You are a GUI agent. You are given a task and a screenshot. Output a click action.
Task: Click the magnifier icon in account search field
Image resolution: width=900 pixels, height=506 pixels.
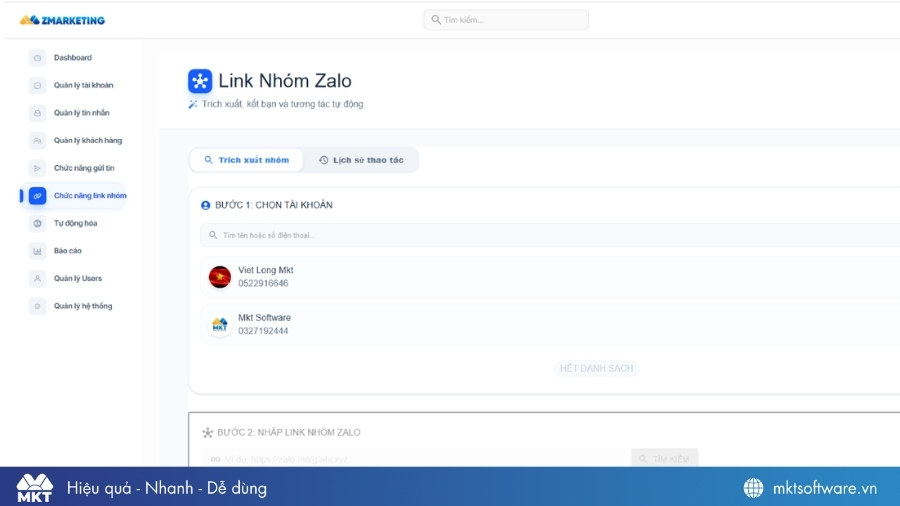coord(213,235)
